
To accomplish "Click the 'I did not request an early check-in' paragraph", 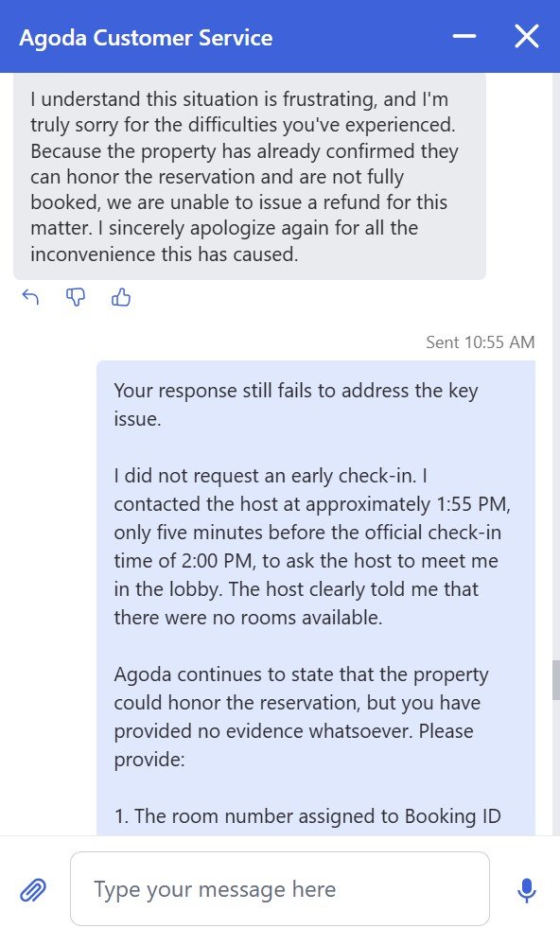I will pyautogui.click(x=312, y=546).
